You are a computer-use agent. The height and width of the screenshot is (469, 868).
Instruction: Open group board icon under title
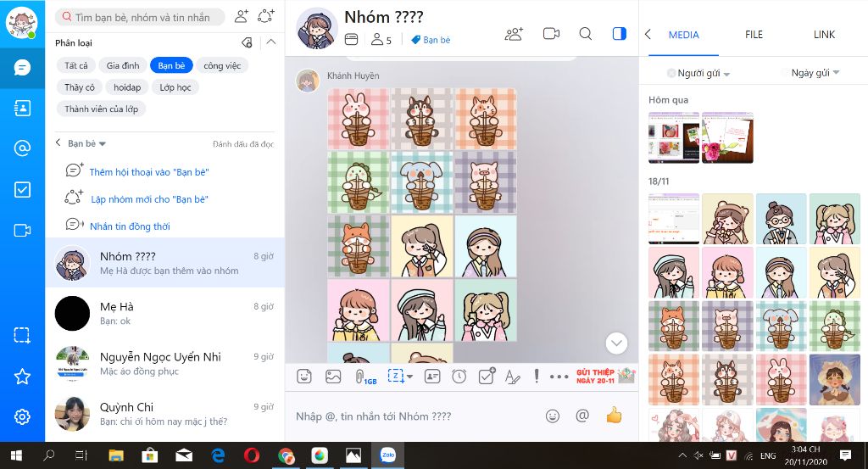coord(352,39)
